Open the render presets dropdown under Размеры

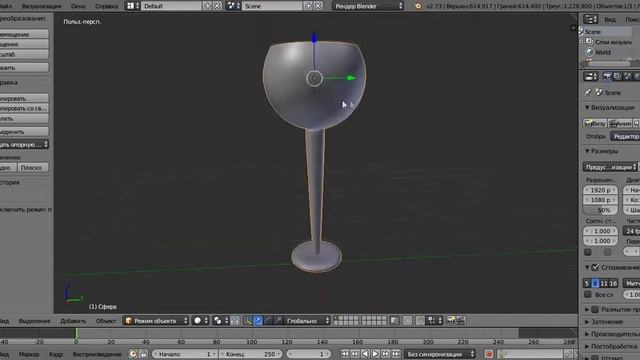coord(610,167)
